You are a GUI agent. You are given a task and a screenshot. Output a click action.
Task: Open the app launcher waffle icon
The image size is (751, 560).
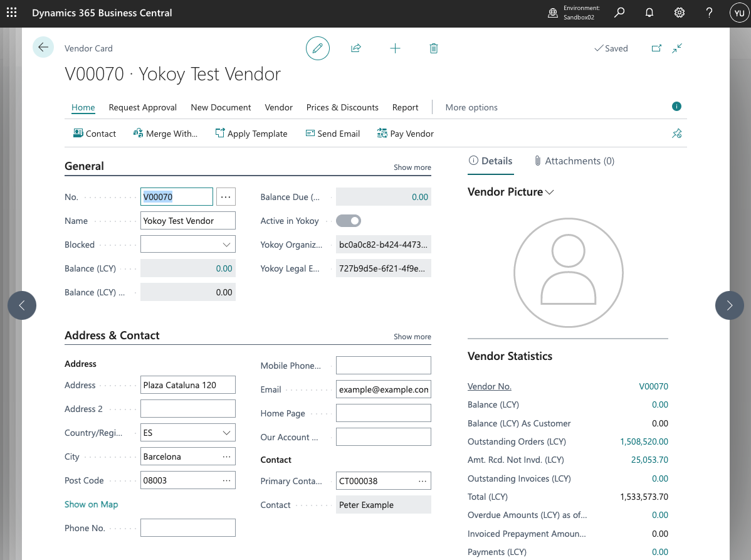[12, 13]
